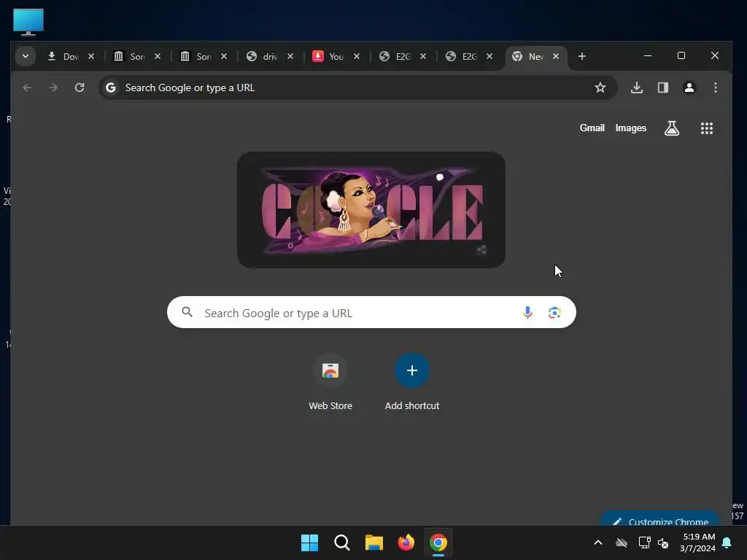747x560 pixels.
Task: Open the notification bell icon
Action: pos(727,542)
